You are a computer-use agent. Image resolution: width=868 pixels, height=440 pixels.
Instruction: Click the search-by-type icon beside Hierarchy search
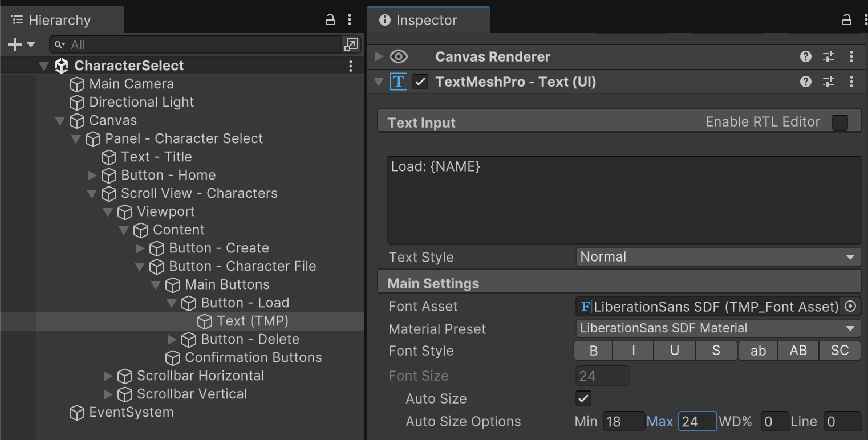(x=351, y=44)
